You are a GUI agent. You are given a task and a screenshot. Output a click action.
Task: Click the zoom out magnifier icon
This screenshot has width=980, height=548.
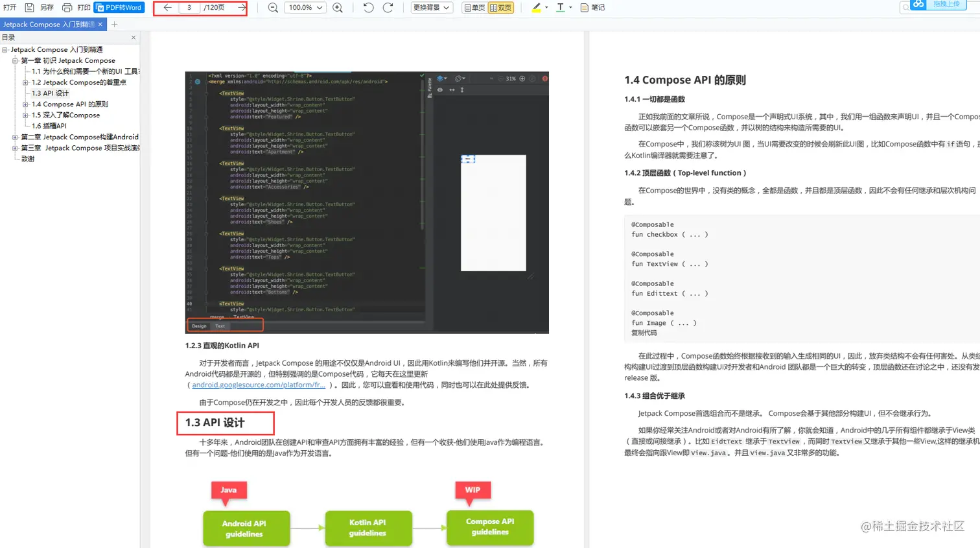coord(273,8)
